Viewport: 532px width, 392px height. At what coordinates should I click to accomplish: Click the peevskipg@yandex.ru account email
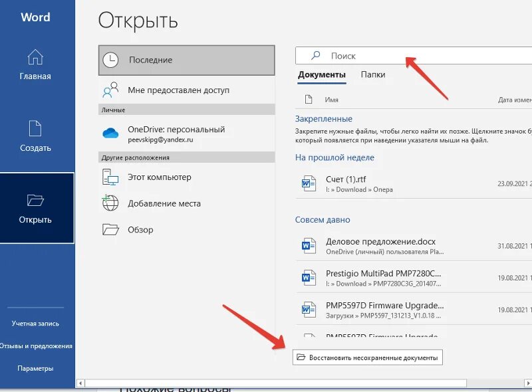[160, 140]
